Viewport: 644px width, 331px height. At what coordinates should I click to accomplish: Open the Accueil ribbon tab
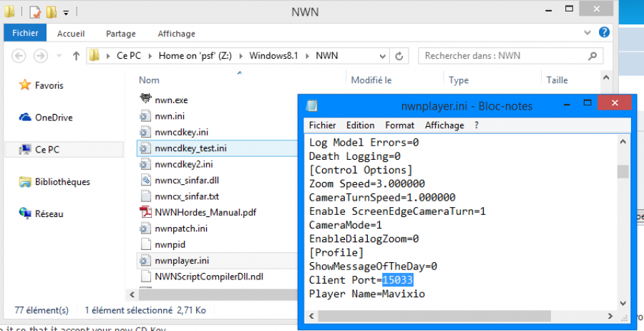[x=71, y=34]
